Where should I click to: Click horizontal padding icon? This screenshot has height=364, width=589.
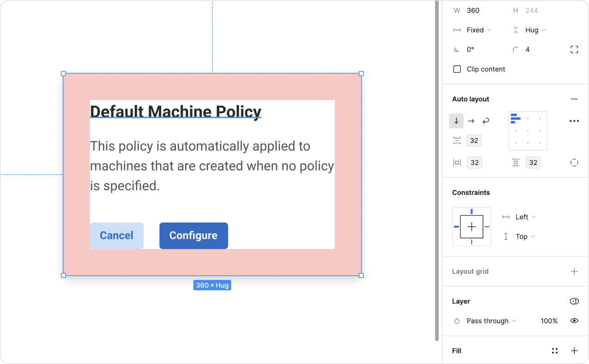tap(457, 163)
